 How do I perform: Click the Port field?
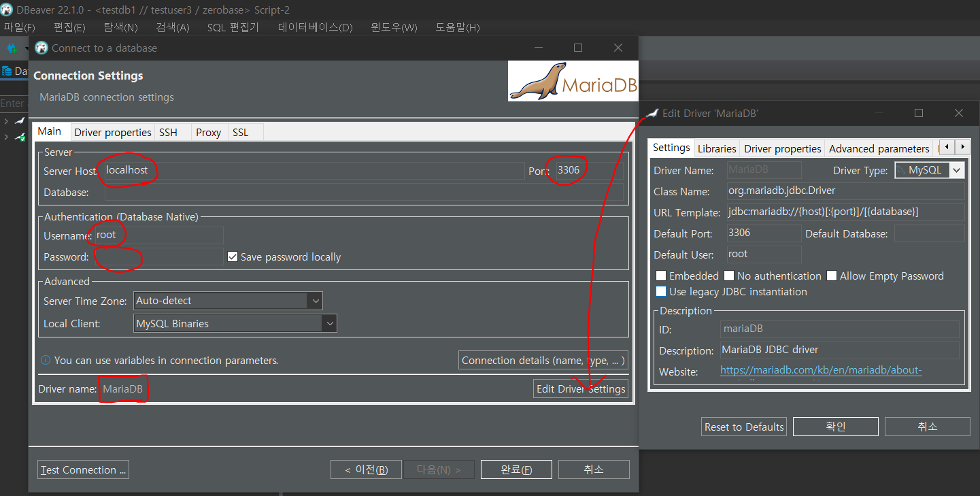pos(589,171)
